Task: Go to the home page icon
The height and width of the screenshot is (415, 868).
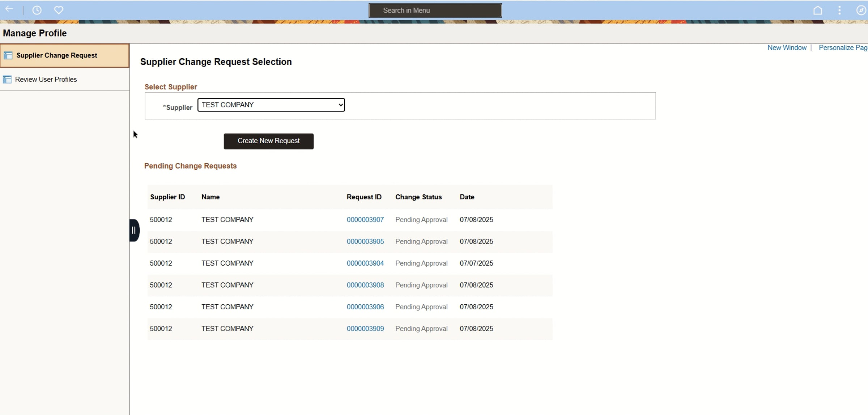Action: 818,10
